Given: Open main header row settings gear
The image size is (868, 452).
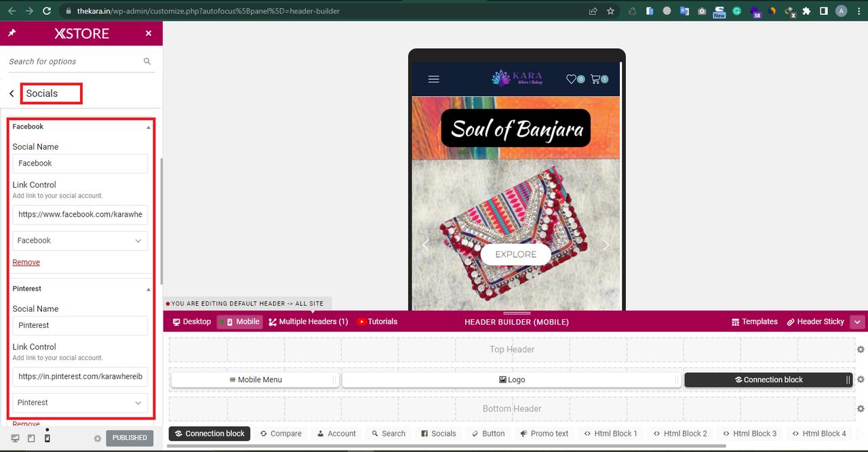Looking at the screenshot, I should (x=861, y=379).
